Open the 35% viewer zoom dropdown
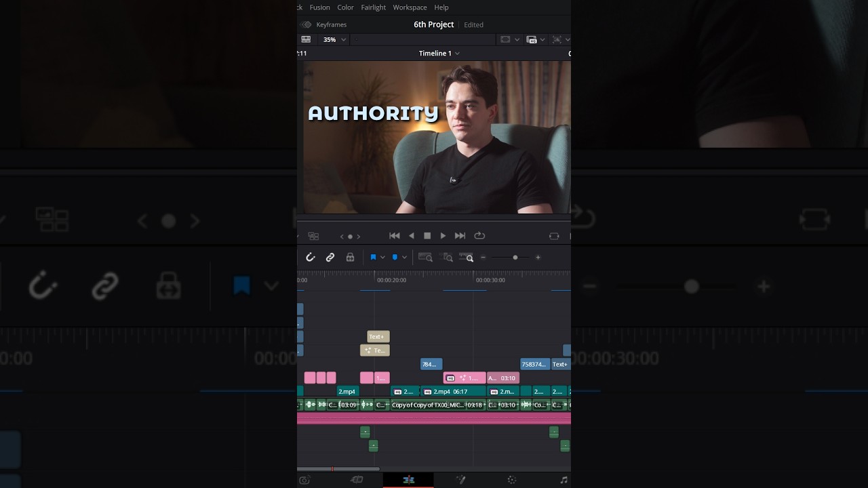 (334, 39)
